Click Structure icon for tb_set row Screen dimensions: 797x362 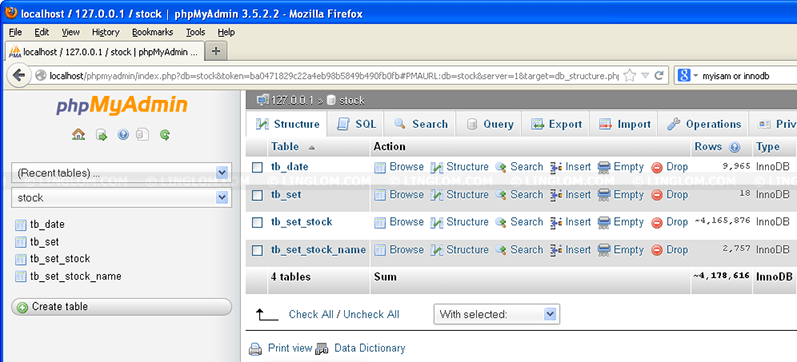tap(437, 195)
